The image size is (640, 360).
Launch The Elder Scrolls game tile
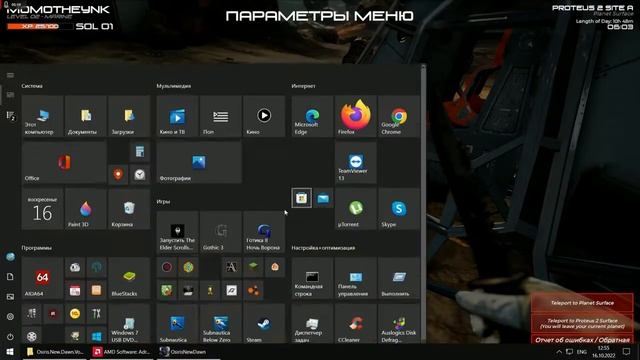(178, 232)
